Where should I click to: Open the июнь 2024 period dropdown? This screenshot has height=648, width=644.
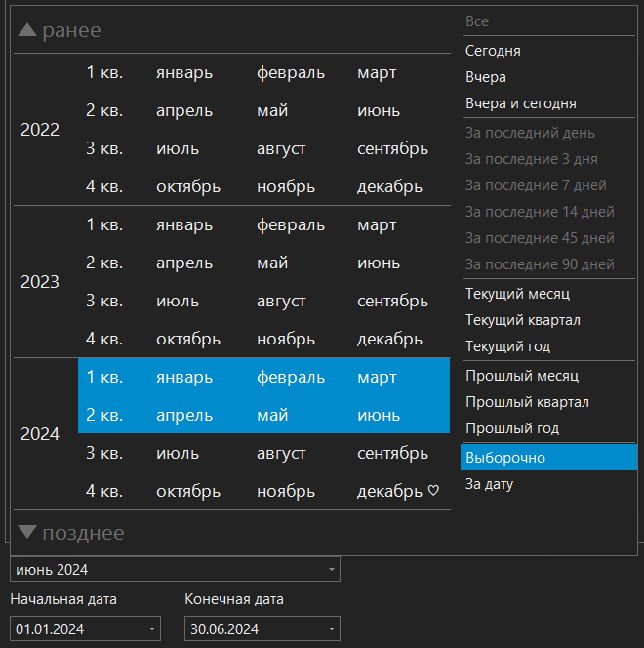point(332,570)
